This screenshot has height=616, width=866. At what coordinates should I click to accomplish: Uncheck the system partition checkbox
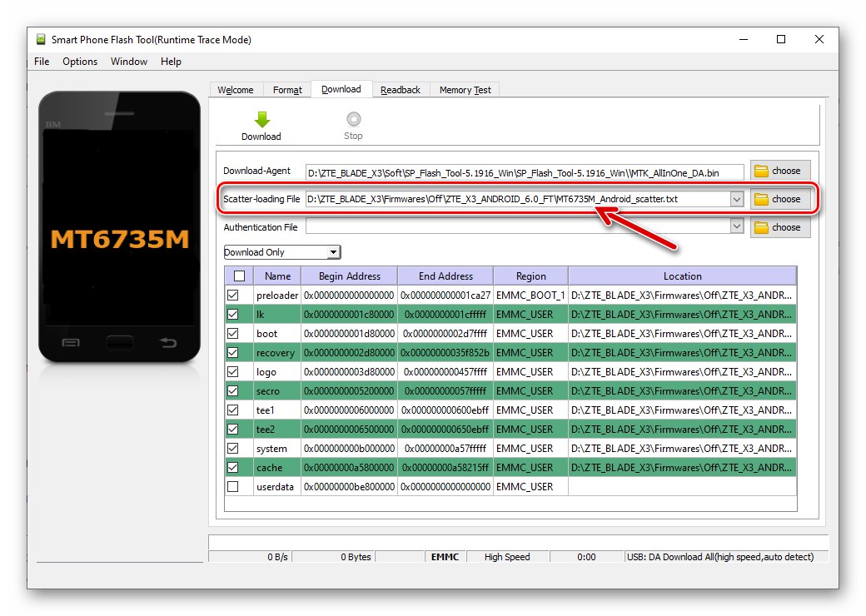click(x=233, y=448)
